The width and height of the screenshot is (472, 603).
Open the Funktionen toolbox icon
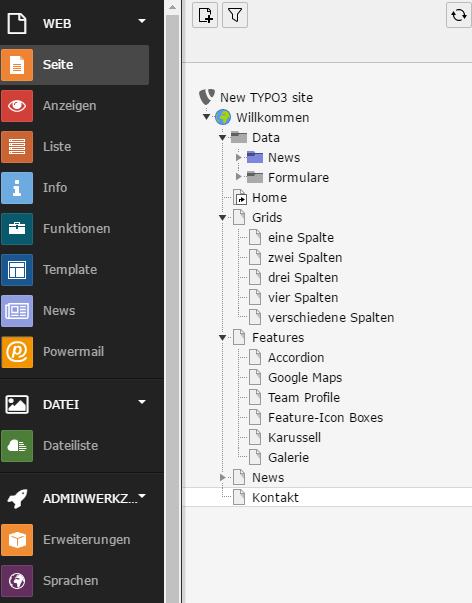point(17,229)
